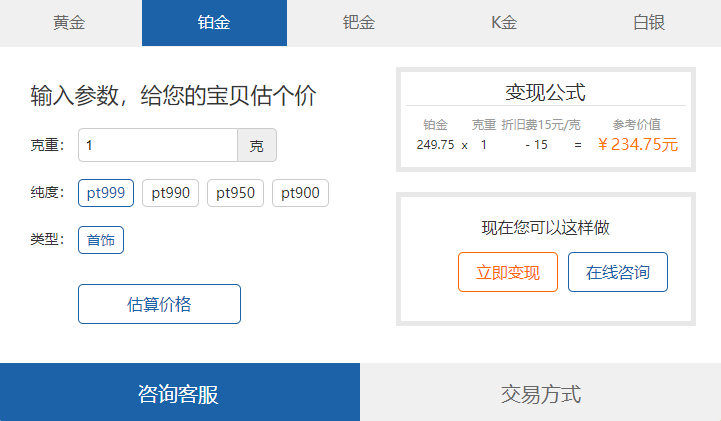
Task: Click the 克 unit addon label
Action: 257,145
